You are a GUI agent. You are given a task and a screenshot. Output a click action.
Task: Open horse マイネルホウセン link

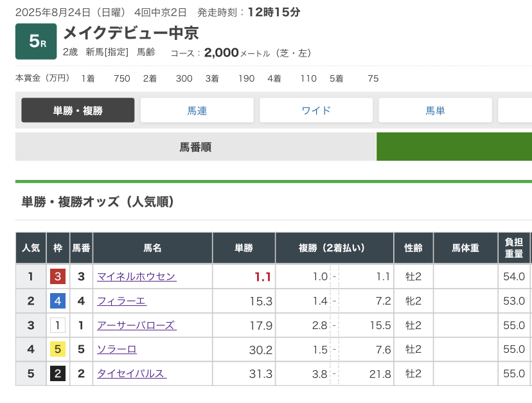136,277
